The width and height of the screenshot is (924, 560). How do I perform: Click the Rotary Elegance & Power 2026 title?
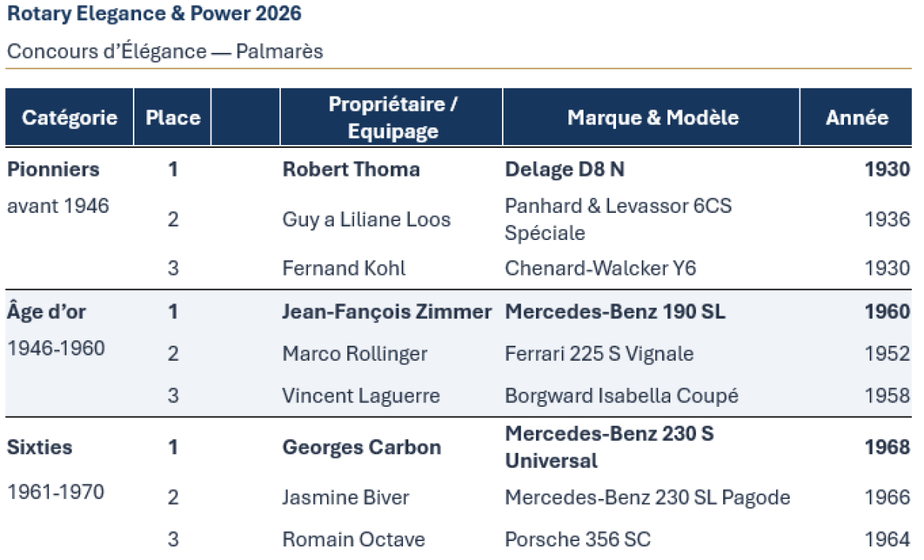(x=154, y=14)
